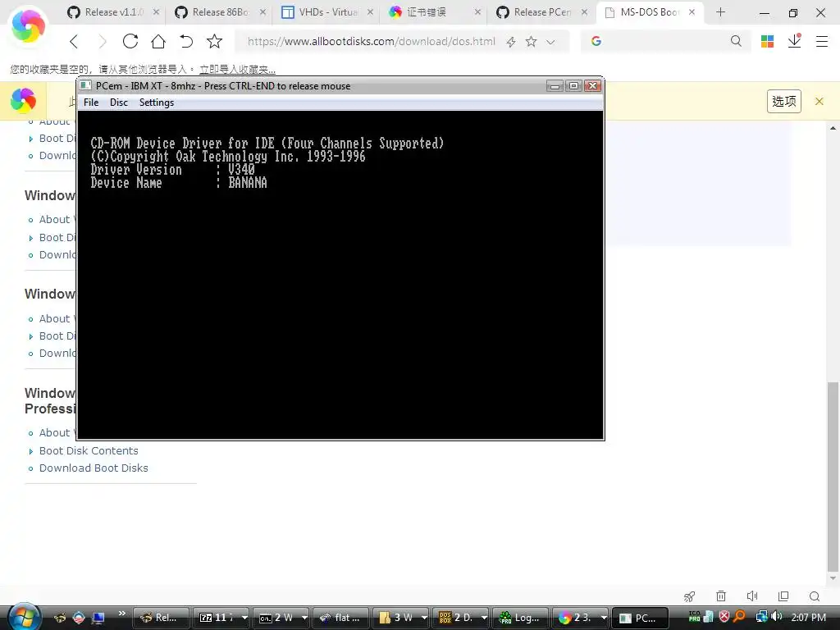Click PCem window title bar icon
Image resolution: width=840 pixels, height=630 pixels.
(x=85, y=85)
